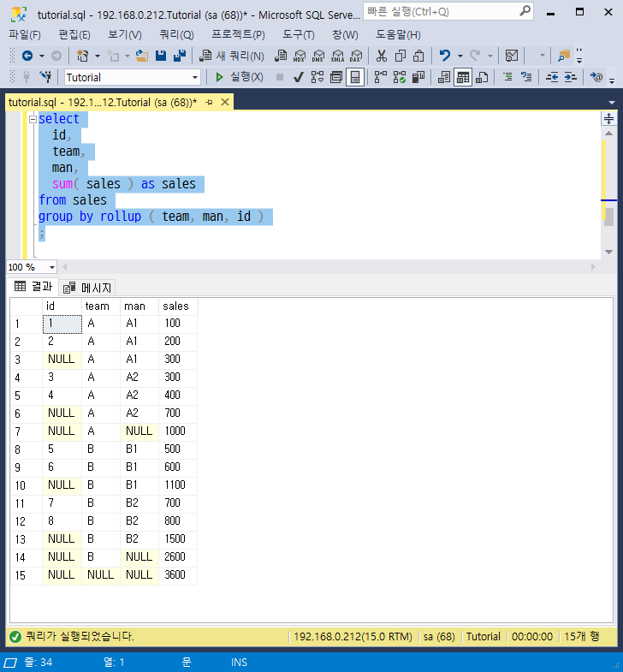This screenshot has width=623, height=672.
Task: Click the Open File folder icon
Action: click(x=142, y=56)
